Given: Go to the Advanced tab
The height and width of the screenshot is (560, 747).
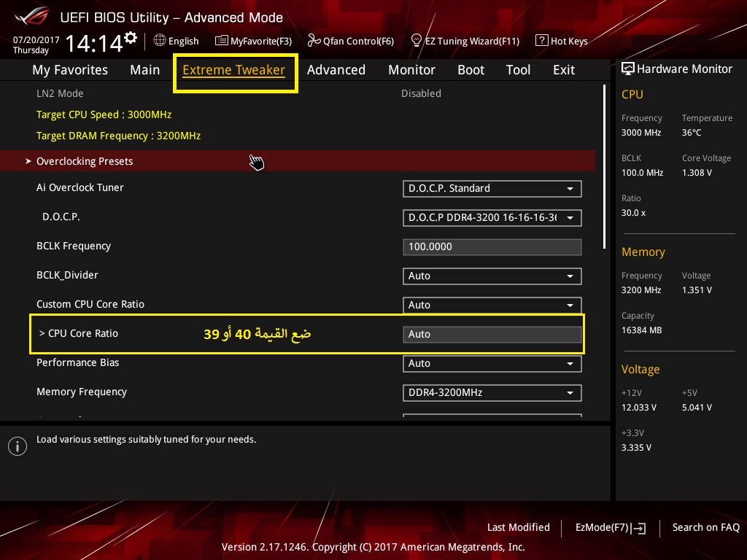Looking at the screenshot, I should (336, 70).
